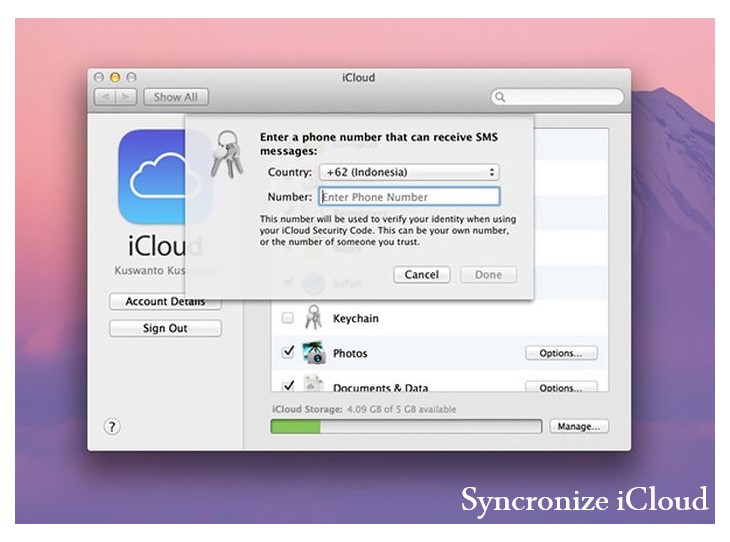Click the account name Kuswanto text
Viewport: 730px width, 542px height.
149,271
